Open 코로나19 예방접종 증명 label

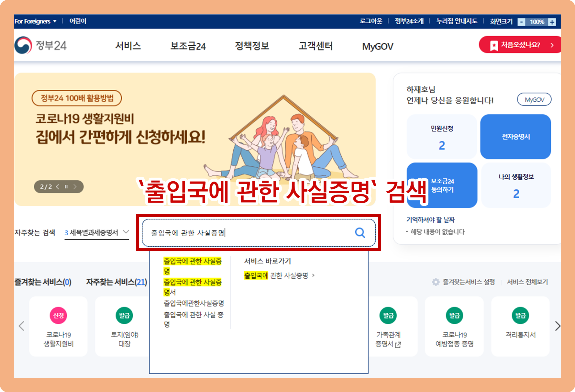(x=455, y=339)
